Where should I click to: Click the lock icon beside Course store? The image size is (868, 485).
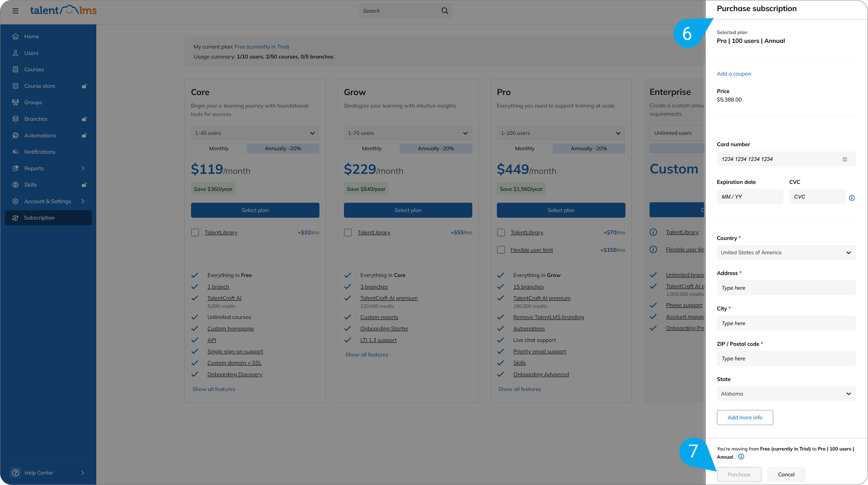84,86
